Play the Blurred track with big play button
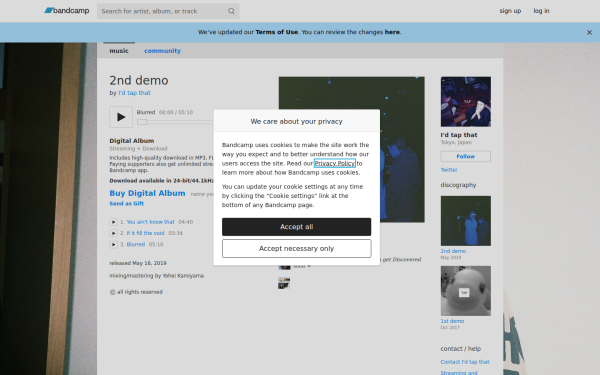The height and width of the screenshot is (375, 600). tap(121, 117)
